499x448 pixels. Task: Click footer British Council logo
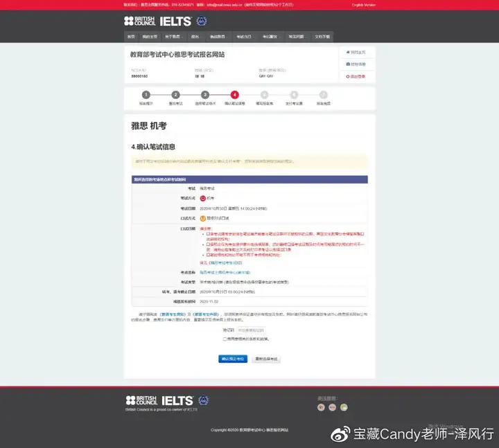[141, 400]
